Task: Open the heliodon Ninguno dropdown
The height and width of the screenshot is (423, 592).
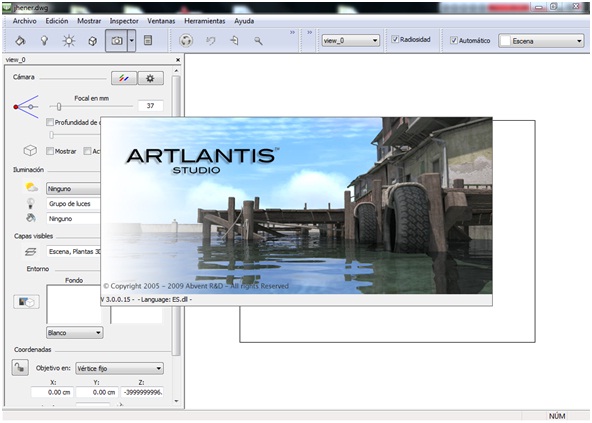Action: (x=73, y=188)
